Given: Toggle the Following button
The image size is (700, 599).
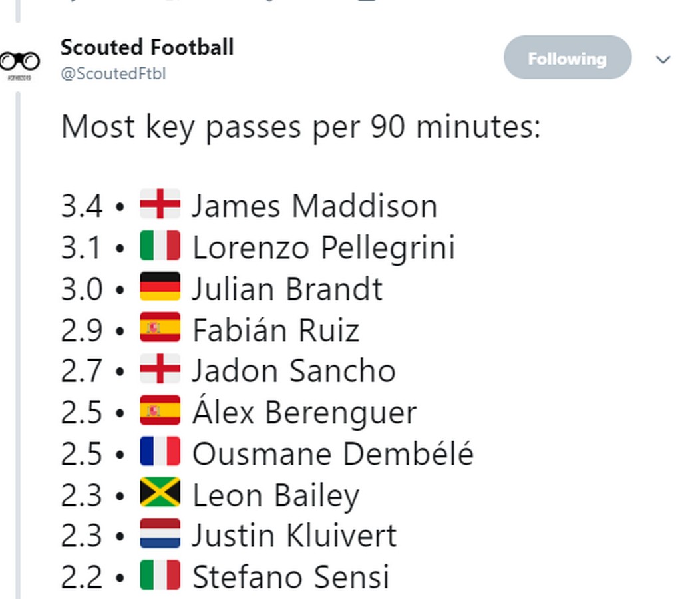Looking at the screenshot, I should pos(567,59).
